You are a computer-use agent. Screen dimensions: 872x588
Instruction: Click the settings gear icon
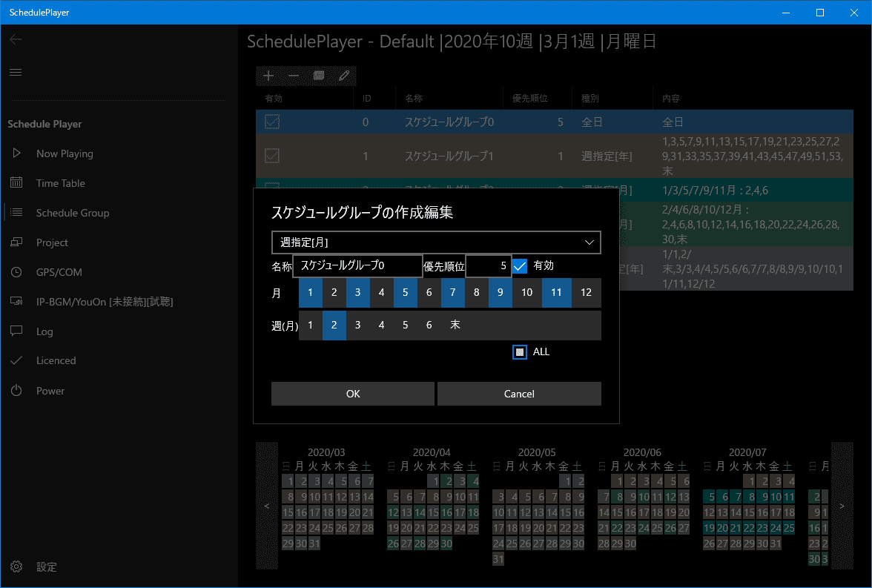point(16,566)
